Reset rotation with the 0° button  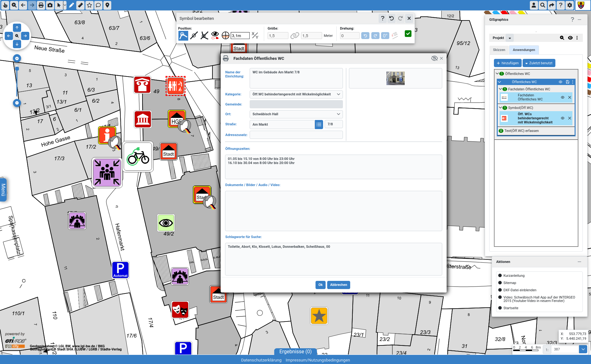click(x=385, y=36)
